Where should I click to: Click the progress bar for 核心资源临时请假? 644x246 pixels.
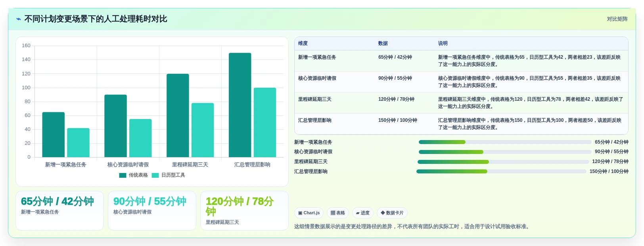point(505,152)
